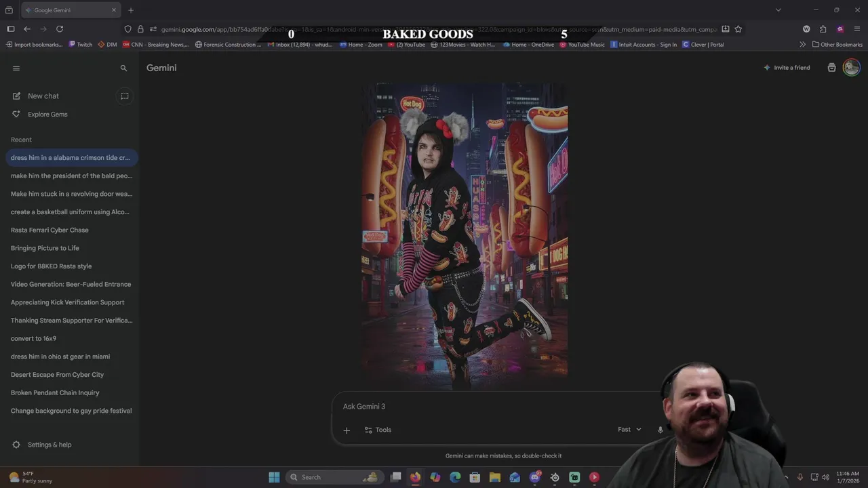Open Firefox from the taskbar

[415, 477]
